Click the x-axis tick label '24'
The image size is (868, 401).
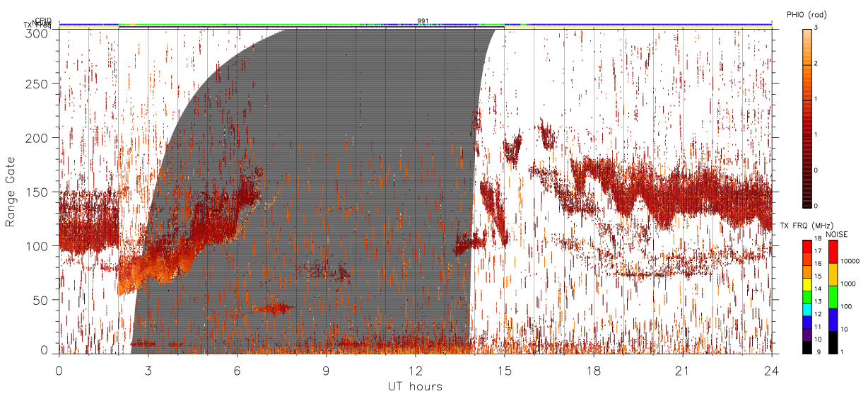point(772,370)
